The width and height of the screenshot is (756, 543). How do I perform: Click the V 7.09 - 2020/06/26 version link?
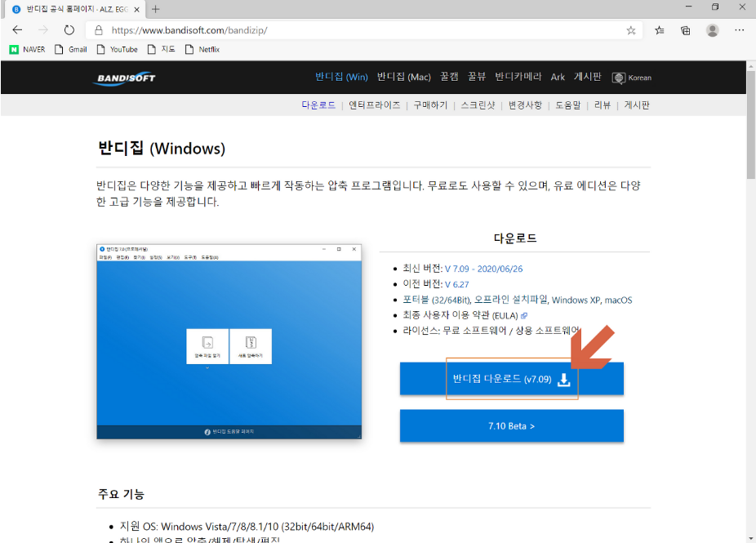pos(483,269)
